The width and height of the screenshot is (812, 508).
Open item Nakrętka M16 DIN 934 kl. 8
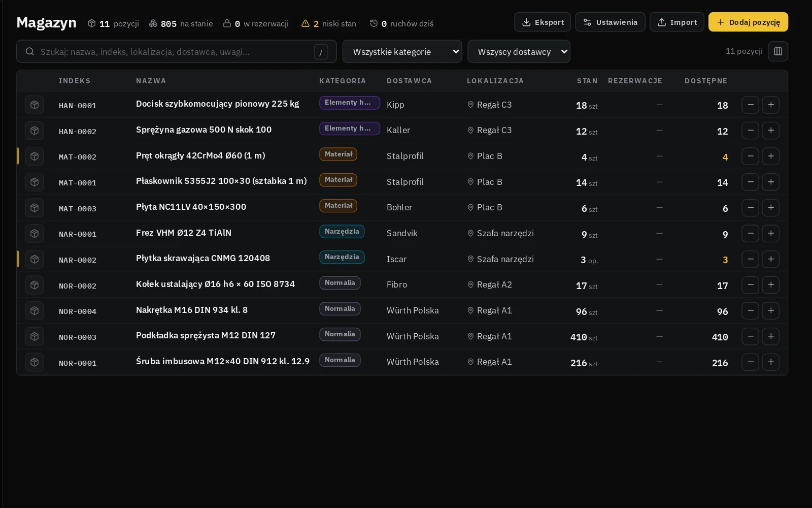pyautogui.click(x=192, y=310)
